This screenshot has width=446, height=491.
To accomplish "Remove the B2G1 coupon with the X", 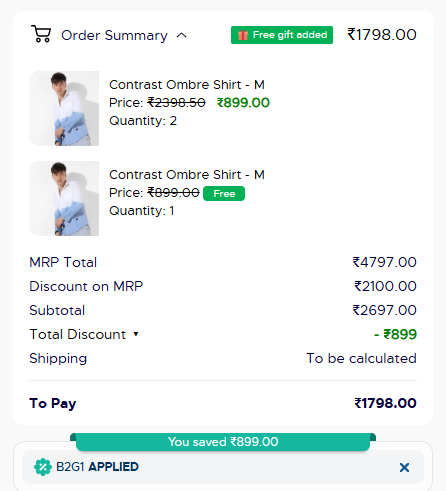I will pos(404,467).
